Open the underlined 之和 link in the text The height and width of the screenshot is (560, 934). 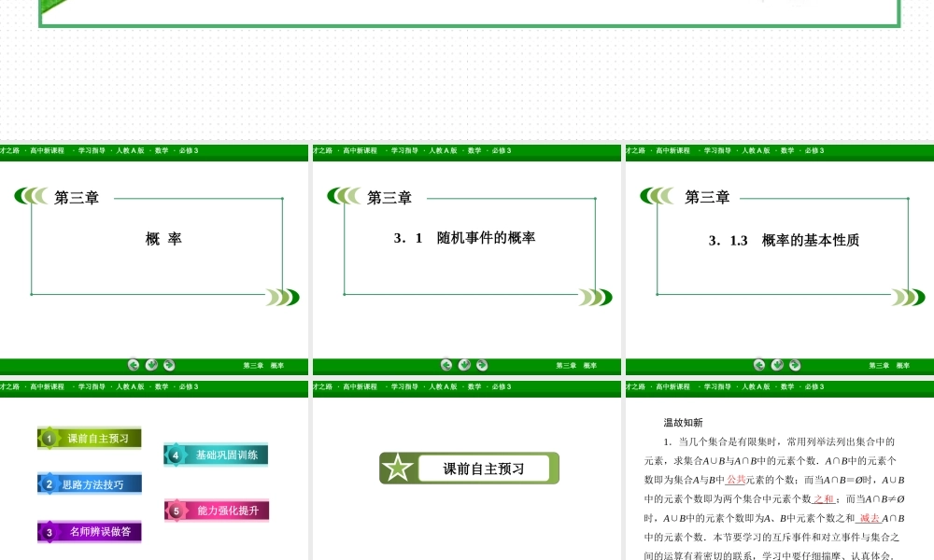point(824,497)
